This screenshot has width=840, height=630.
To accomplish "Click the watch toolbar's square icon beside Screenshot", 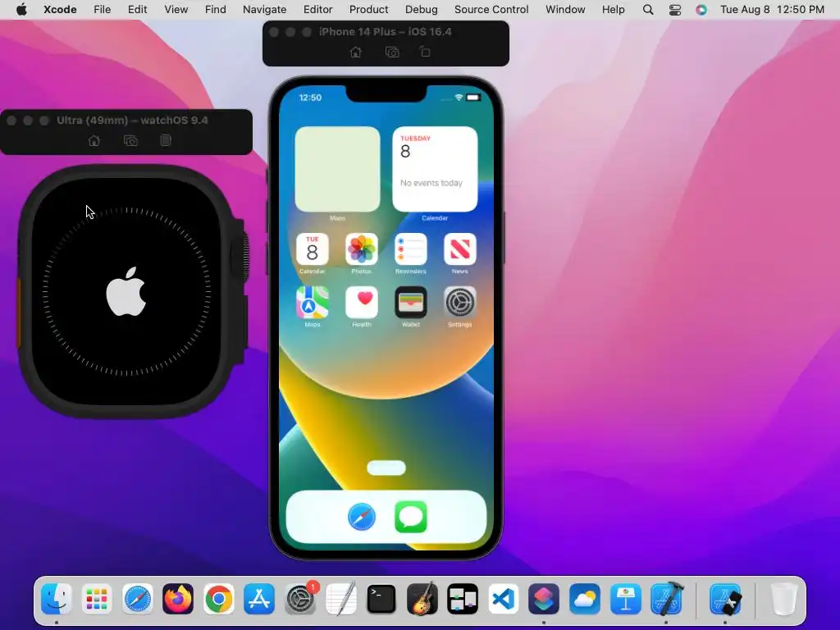I will 166,140.
